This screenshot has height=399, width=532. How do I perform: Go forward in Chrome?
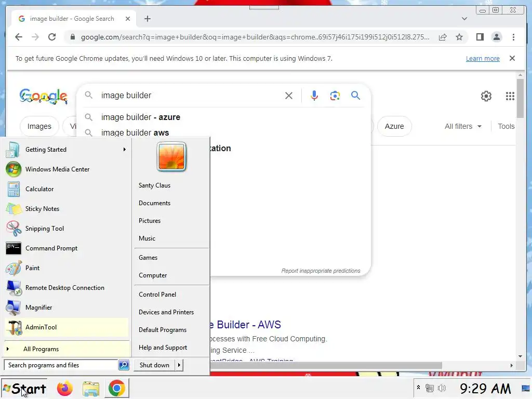[x=35, y=37]
